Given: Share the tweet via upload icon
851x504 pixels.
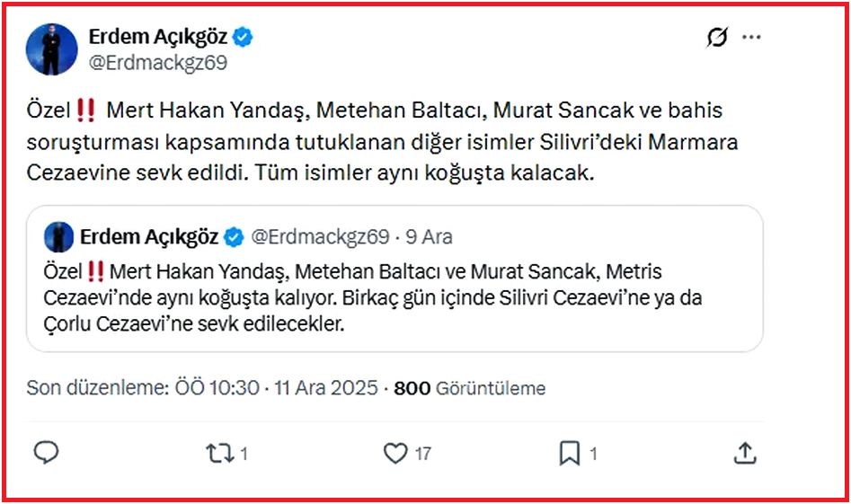Looking at the screenshot, I should [x=744, y=454].
